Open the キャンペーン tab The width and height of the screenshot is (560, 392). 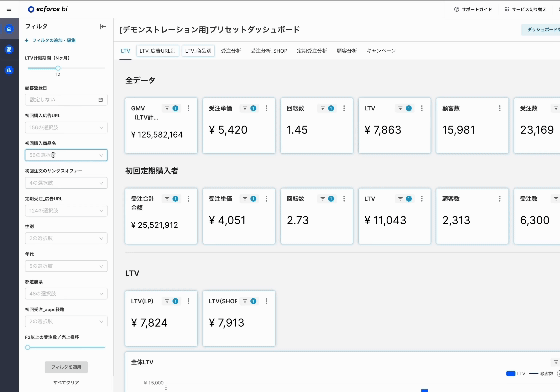381,51
